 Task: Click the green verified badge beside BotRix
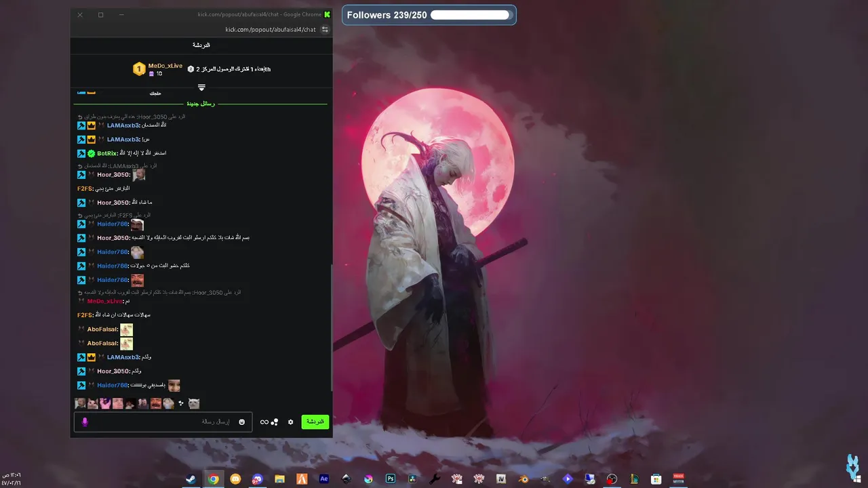(x=91, y=153)
